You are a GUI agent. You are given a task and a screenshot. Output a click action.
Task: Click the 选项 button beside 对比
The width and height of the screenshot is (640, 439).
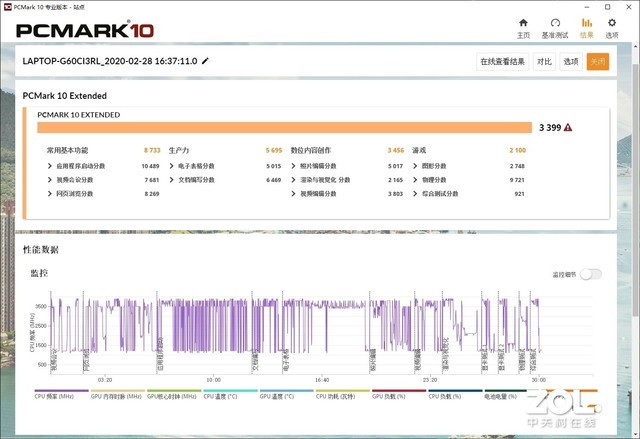(571, 62)
